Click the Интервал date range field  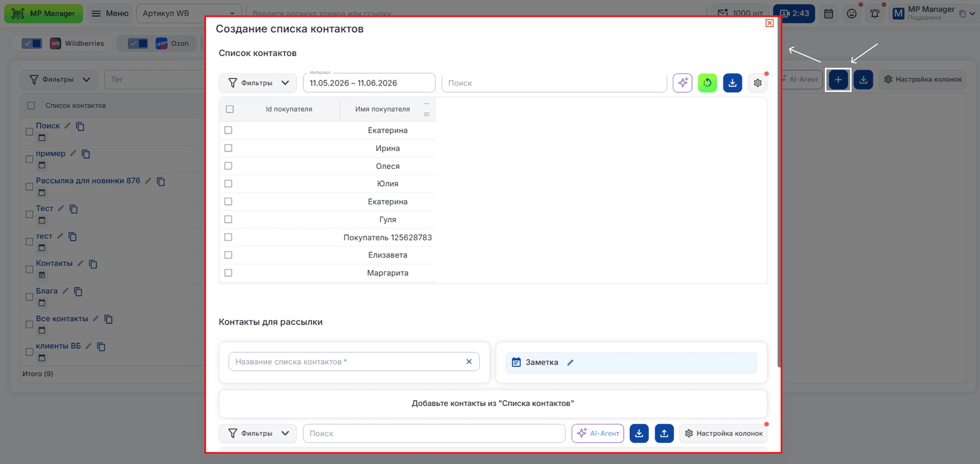369,83
